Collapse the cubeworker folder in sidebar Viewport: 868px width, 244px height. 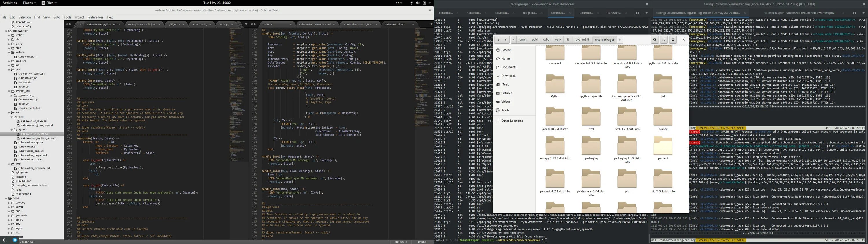pos(6,31)
